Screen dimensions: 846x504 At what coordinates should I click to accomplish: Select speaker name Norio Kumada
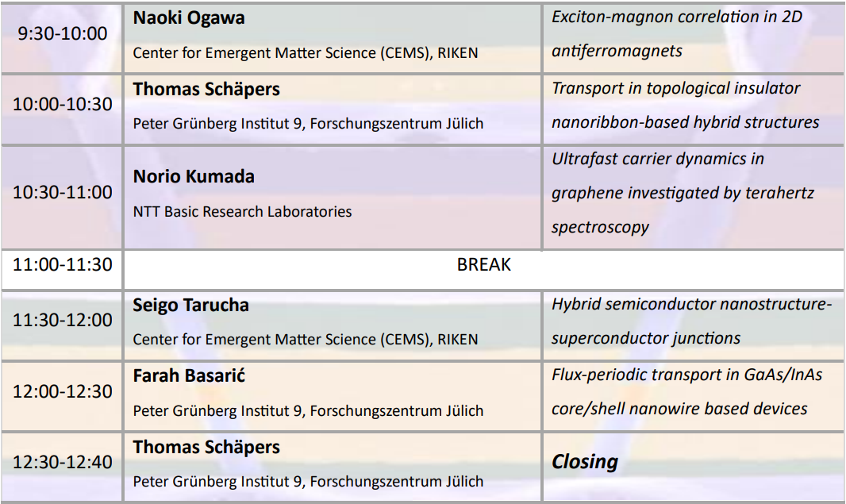(194, 176)
